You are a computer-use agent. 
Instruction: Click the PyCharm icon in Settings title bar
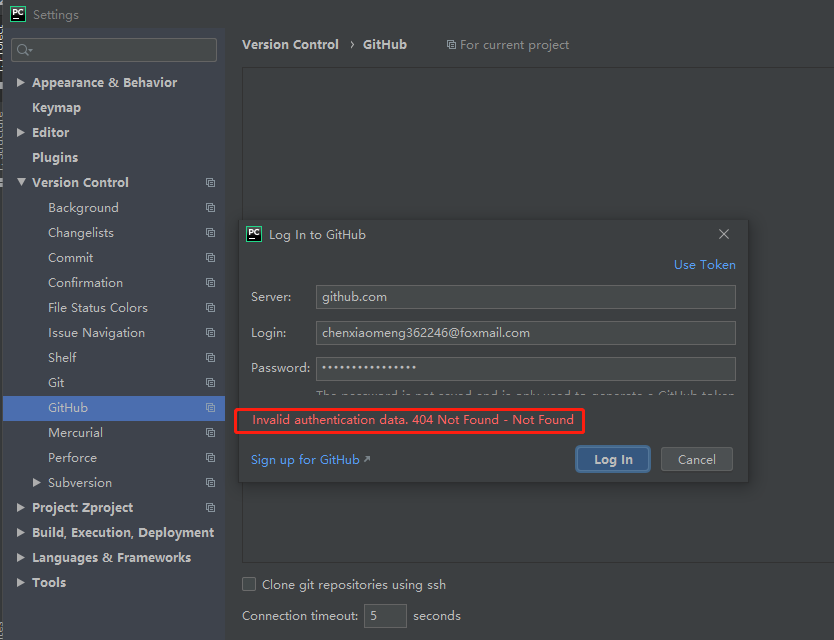coord(18,14)
